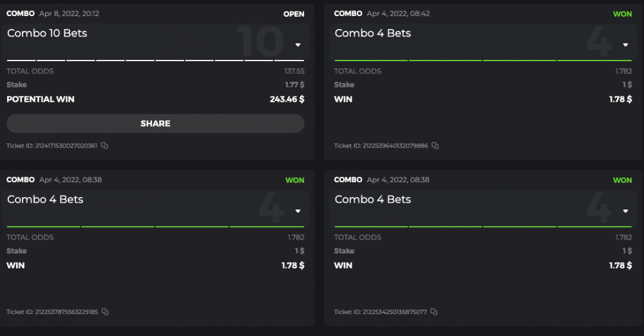Screen dimensions: 644x336
Task: Click the OPEN status label
Action: point(294,14)
